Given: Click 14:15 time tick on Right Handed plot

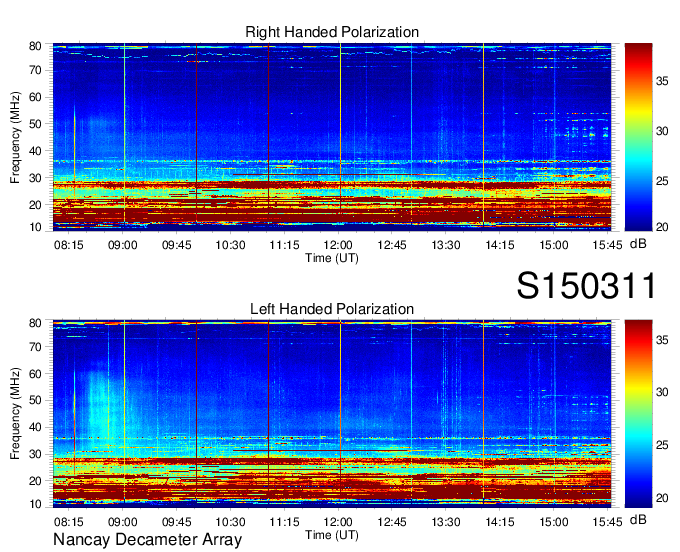Looking at the screenshot, I should tap(500, 245).
